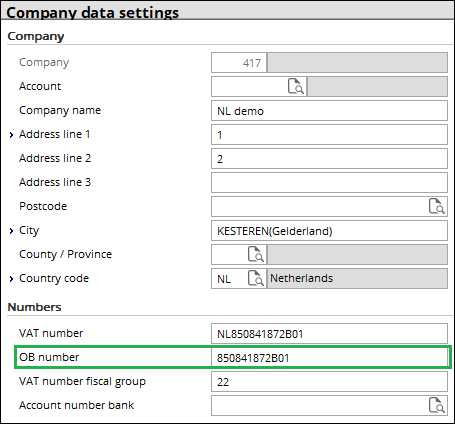Click the Account number bank field

click(x=319, y=405)
